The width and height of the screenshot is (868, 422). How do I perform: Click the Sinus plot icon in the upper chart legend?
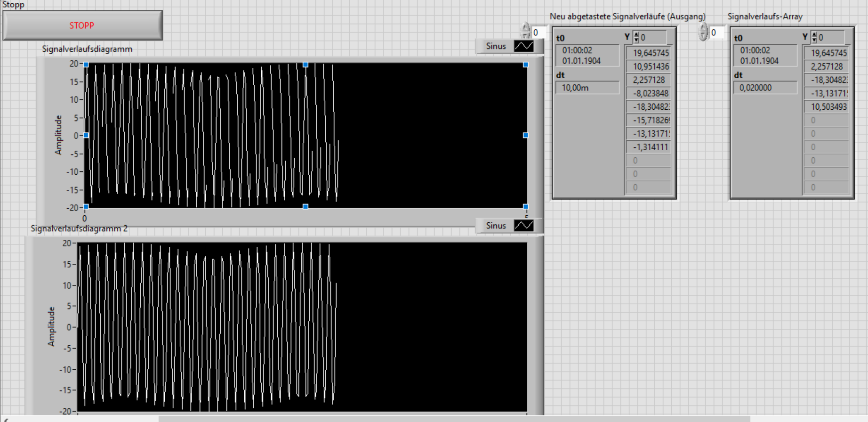(x=523, y=46)
